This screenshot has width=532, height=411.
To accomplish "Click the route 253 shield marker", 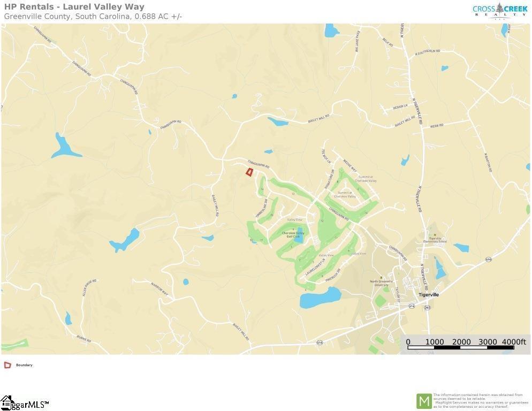I will (427, 307).
